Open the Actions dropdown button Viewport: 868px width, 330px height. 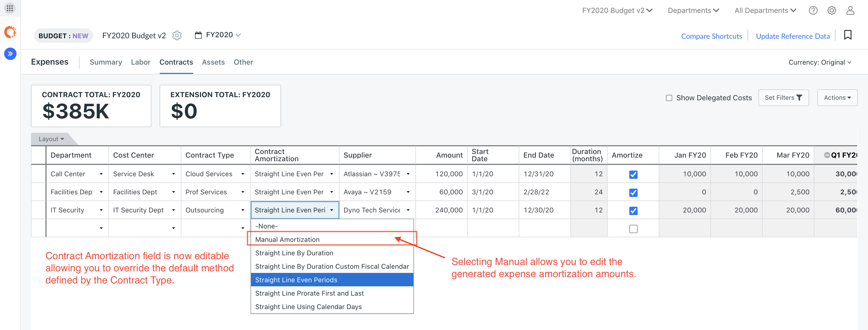(x=837, y=98)
